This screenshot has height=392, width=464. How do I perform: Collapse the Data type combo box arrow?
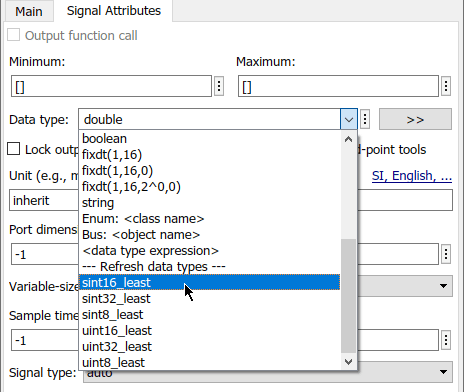[349, 119]
